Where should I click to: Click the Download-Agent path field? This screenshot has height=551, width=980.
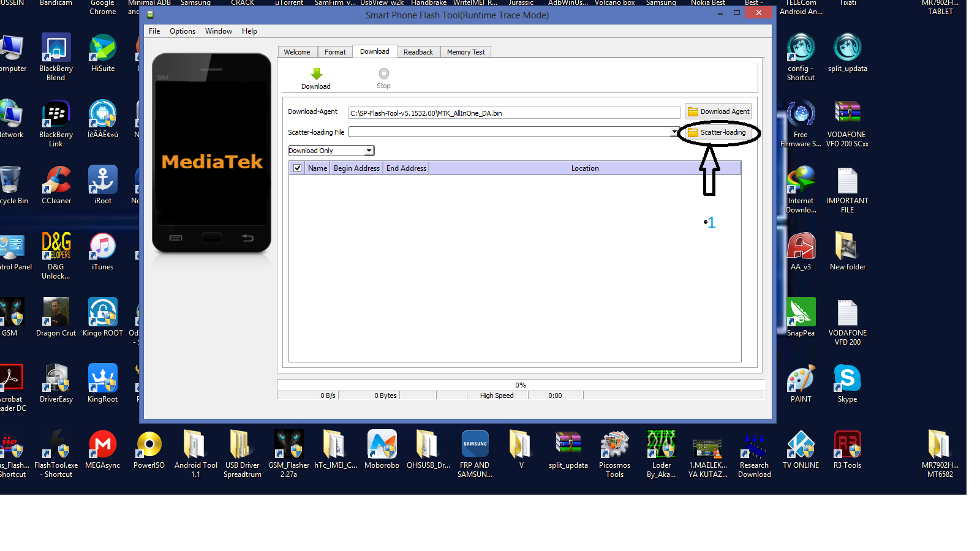click(x=514, y=113)
